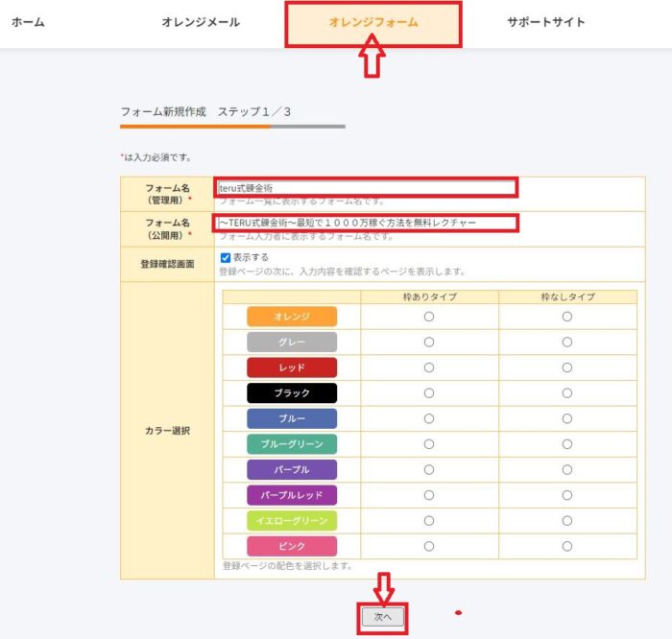Open the サポートサイト tab
This screenshot has height=639, width=672.
(545, 22)
